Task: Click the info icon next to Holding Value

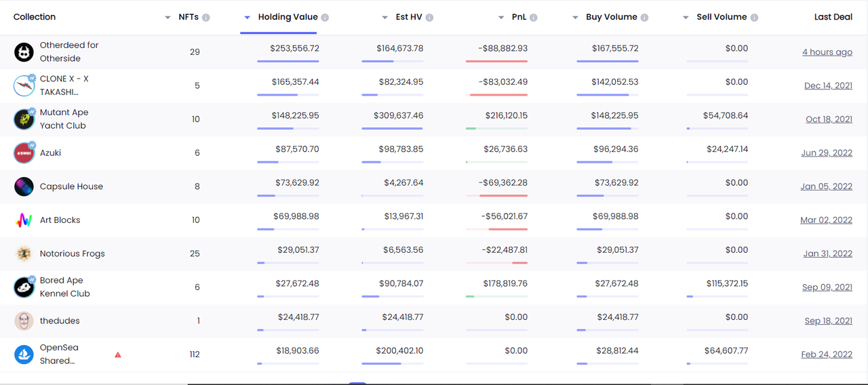Action: point(325,18)
